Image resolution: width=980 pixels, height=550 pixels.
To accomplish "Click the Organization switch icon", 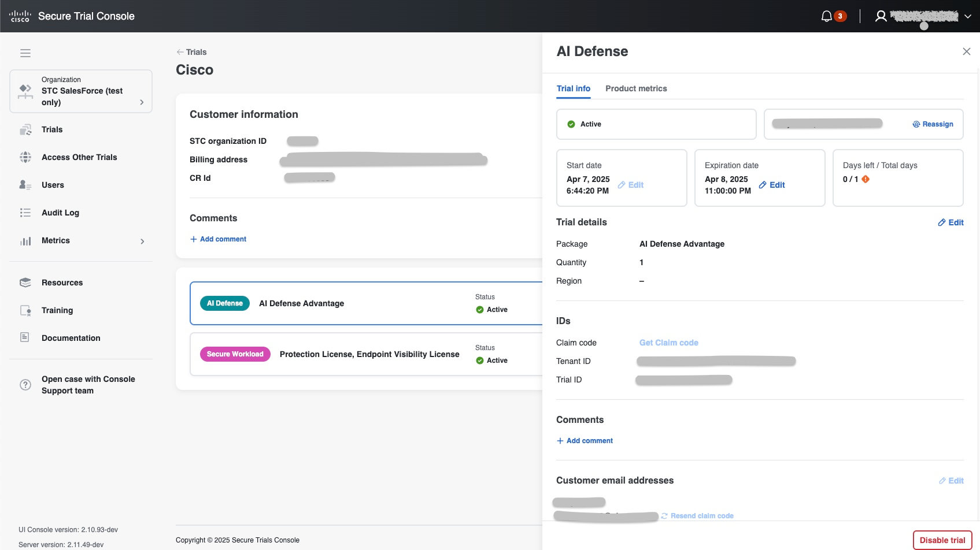I will [25, 91].
